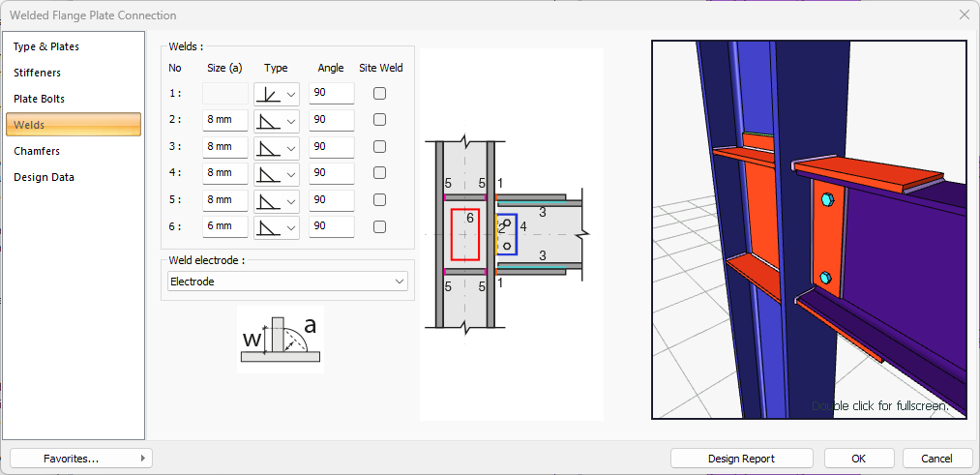Switch to Stiffeners section
The height and width of the screenshot is (475, 980).
tap(38, 73)
